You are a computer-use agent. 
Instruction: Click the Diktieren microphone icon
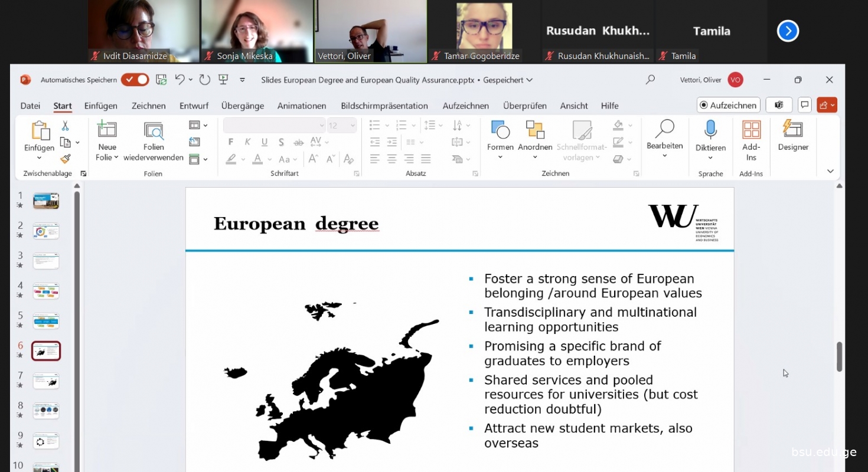[x=710, y=130]
